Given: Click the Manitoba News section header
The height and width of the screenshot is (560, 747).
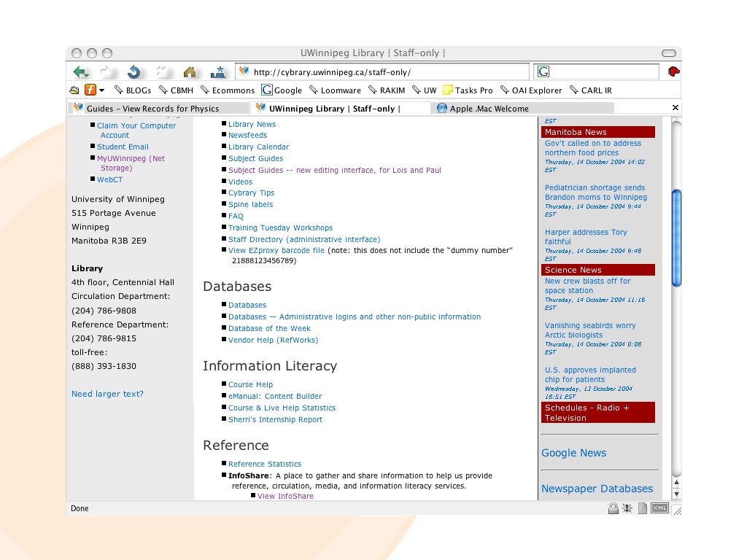Looking at the screenshot, I should (598, 132).
